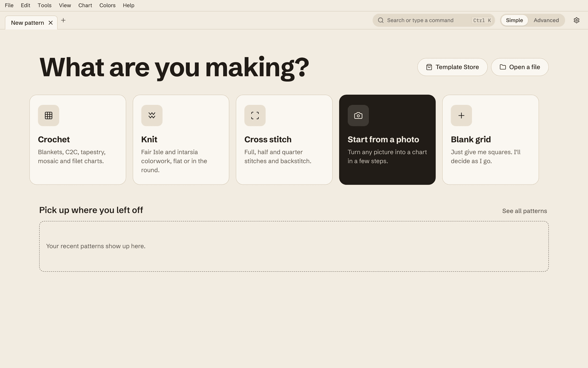Close the New pattern tab
The height and width of the screenshot is (368, 588).
click(51, 23)
